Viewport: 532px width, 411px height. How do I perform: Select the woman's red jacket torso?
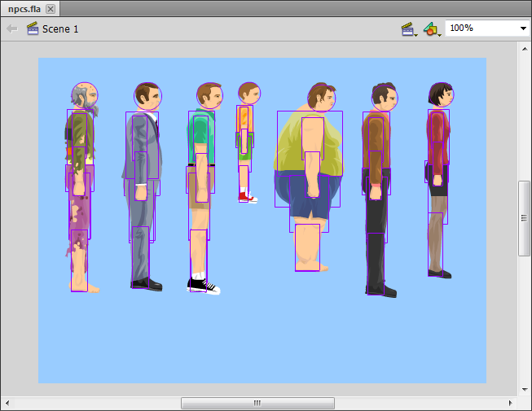(x=438, y=137)
